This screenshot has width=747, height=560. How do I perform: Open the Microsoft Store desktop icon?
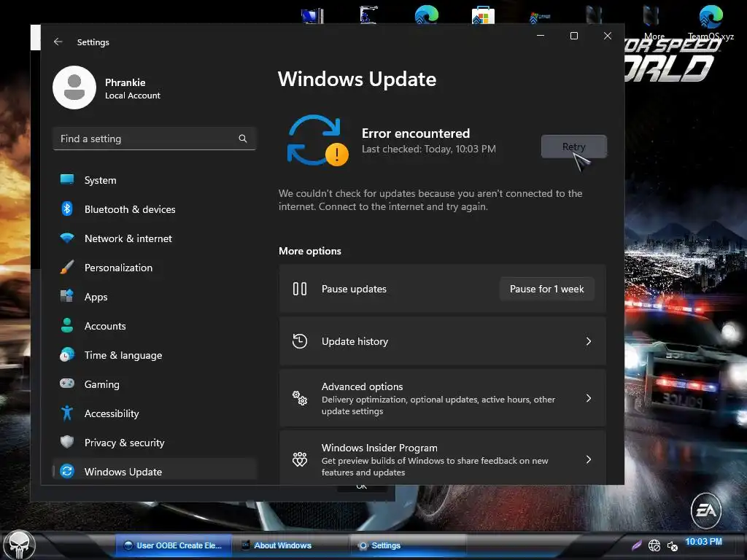pyautogui.click(x=483, y=15)
